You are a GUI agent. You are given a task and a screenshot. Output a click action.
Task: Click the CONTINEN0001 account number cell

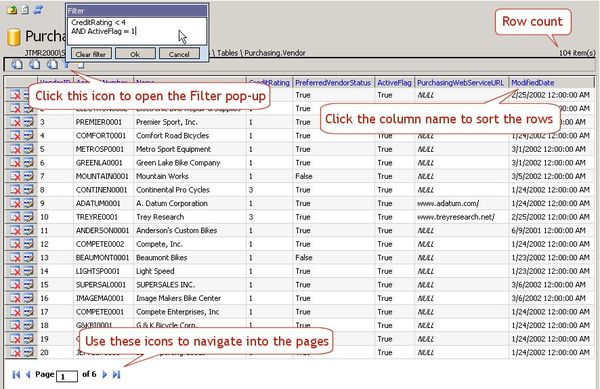click(x=101, y=190)
